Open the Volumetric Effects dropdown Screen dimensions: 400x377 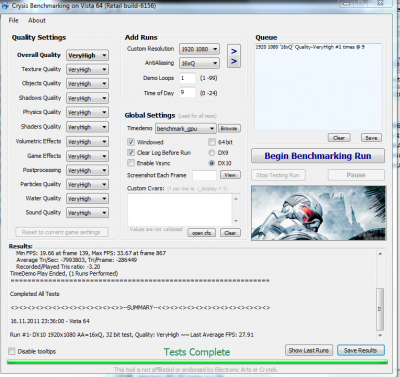coord(87,142)
